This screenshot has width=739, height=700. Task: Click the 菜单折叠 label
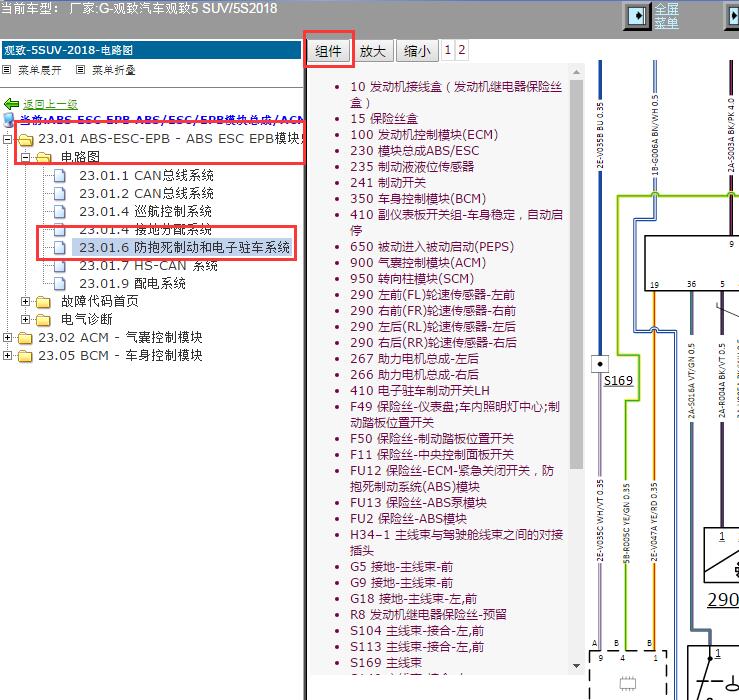tap(114, 70)
